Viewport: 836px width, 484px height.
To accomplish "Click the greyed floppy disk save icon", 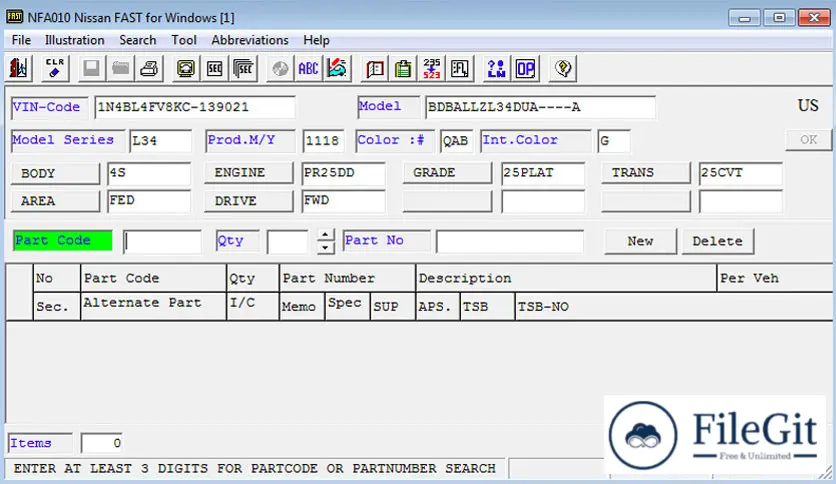I will [x=91, y=68].
